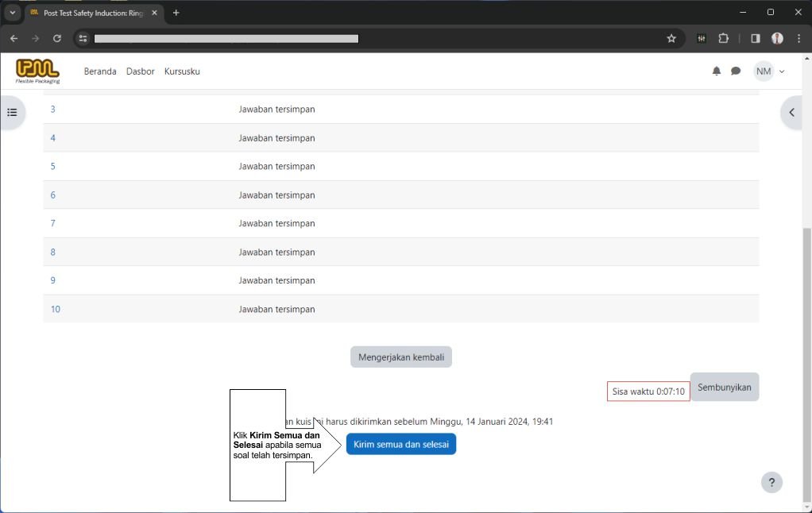812x513 pixels.
Task: Click Kirim semua dan selesai button
Action: click(400, 445)
